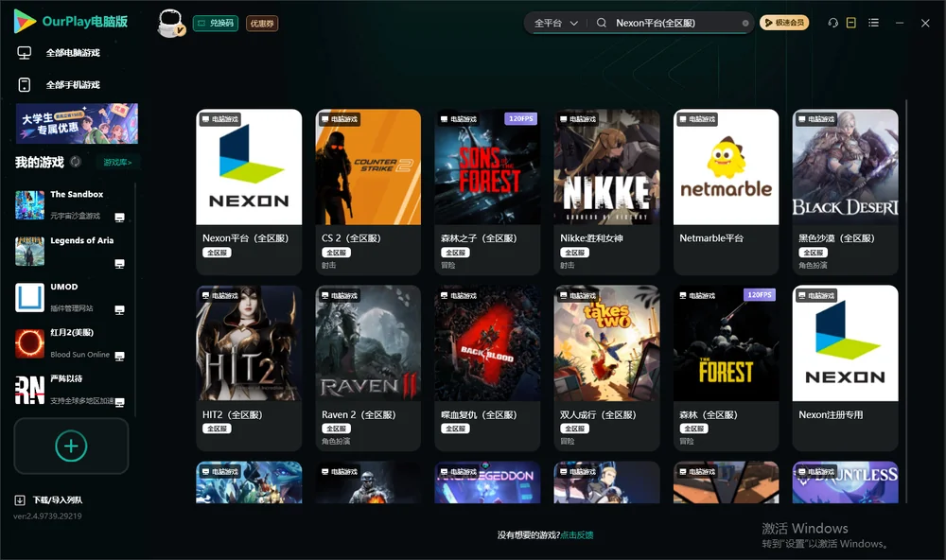Click 120FPS badge on 森林 card

pos(760,295)
